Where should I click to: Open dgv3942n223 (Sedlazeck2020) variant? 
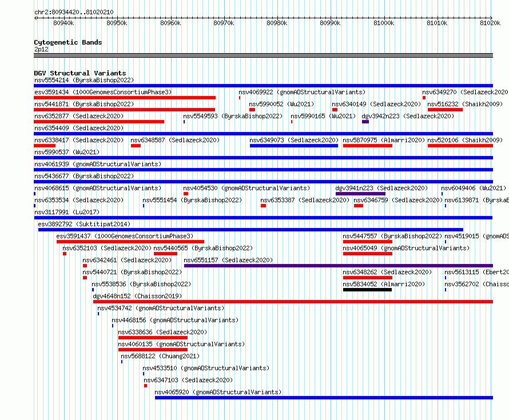408,116
